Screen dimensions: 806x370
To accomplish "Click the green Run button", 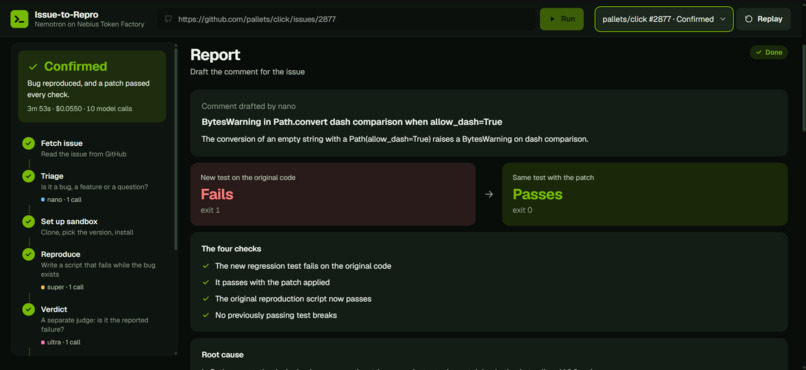I will (x=561, y=19).
